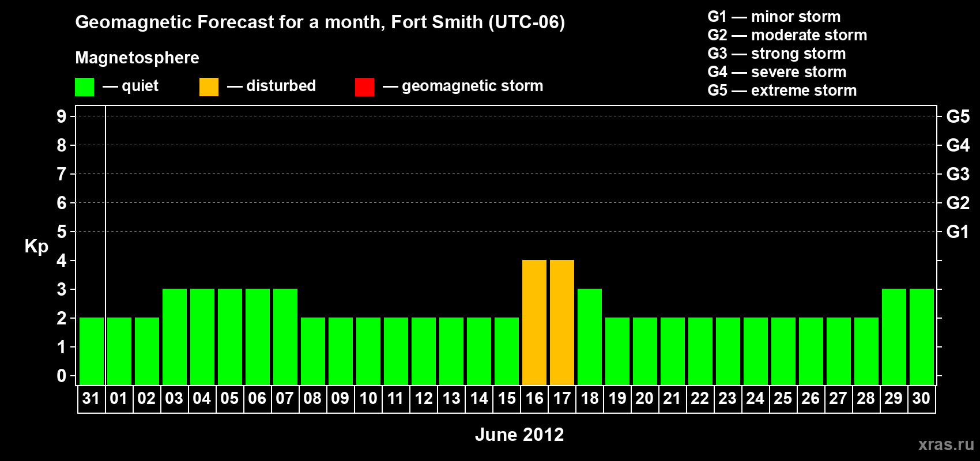Click 'G3 — strong storm' legend line

777,54
